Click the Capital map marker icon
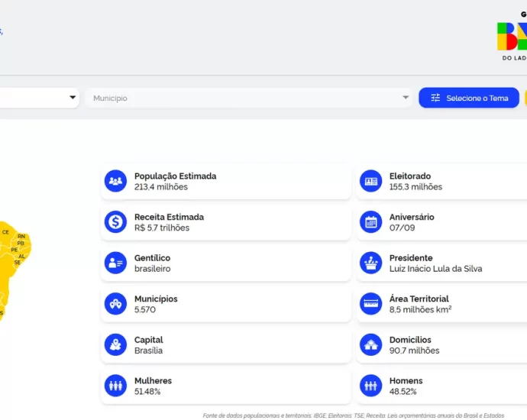Viewport: 527px width, 420px height. tap(115, 345)
